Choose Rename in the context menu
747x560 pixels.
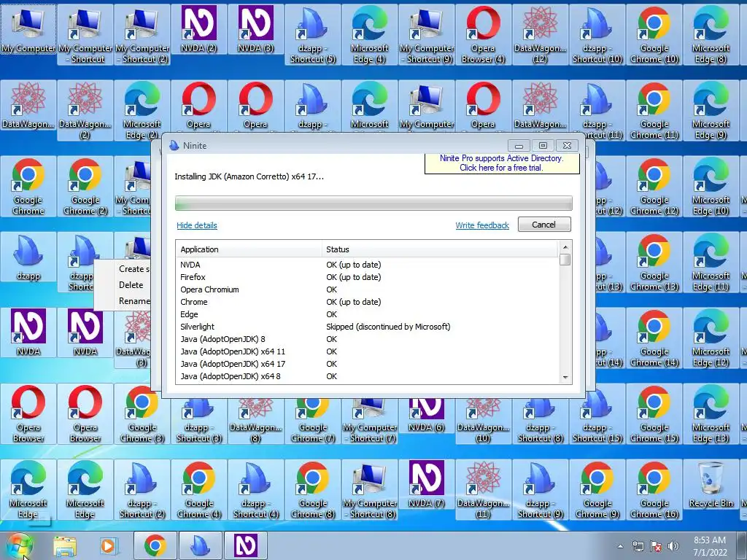[x=134, y=301]
